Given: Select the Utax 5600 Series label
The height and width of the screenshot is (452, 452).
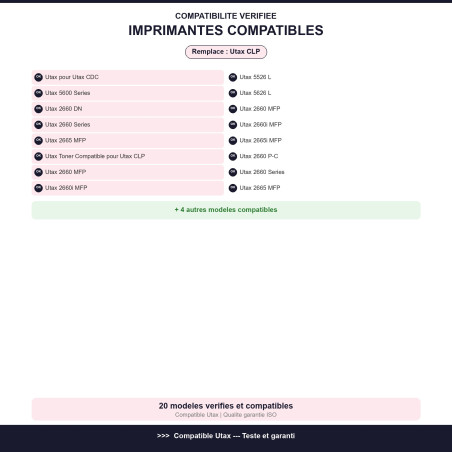Looking at the screenshot, I should (x=68, y=93).
